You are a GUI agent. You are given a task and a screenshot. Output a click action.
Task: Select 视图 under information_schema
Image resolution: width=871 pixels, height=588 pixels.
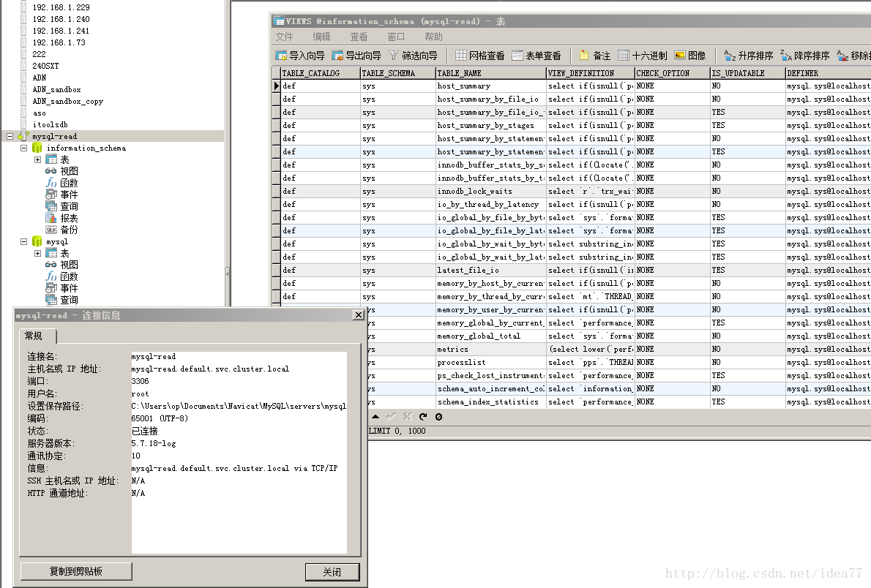(x=61, y=171)
